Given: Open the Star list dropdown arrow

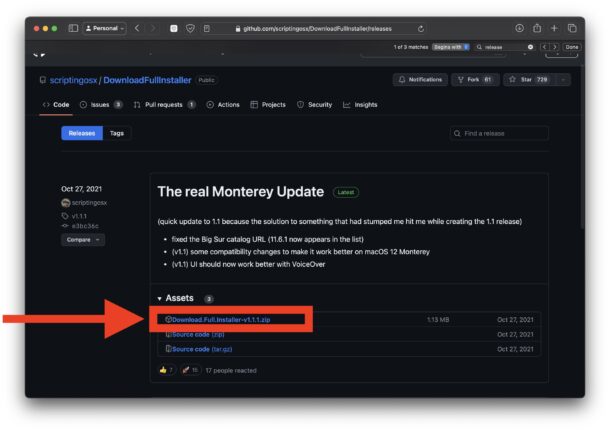Looking at the screenshot, I should click(565, 79).
